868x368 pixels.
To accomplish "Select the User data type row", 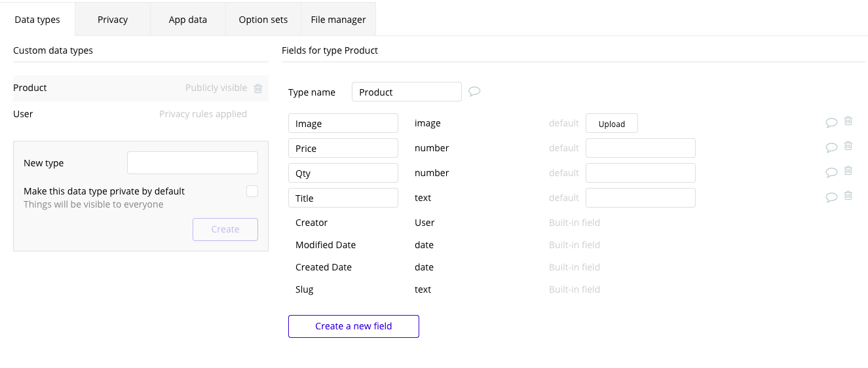I will click(x=141, y=114).
